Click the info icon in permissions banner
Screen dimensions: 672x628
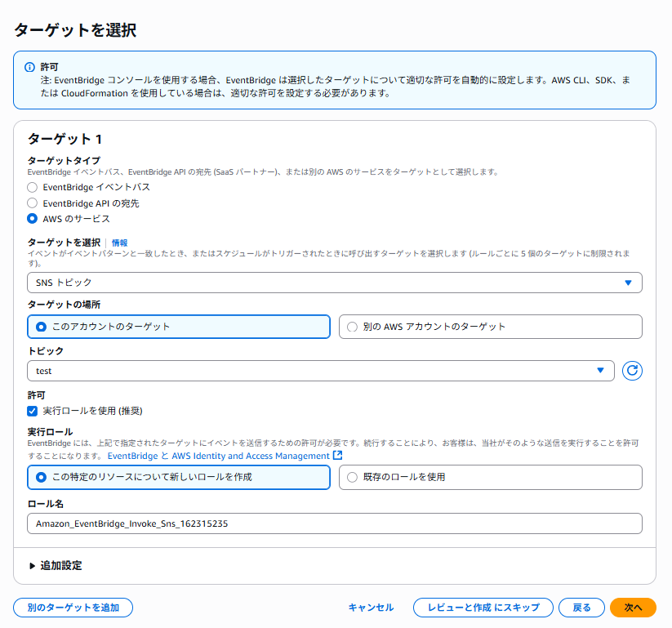click(x=29, y=67)
